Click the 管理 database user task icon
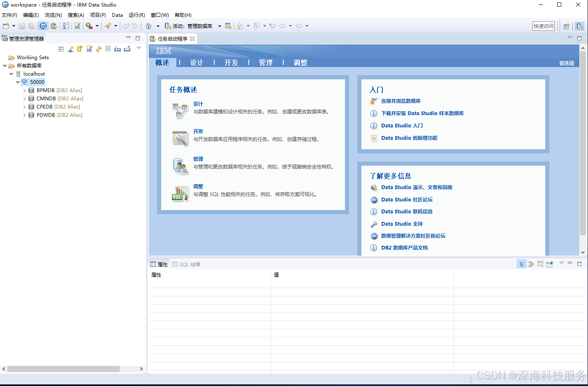 pyautogui.click(x=180, y=166)
